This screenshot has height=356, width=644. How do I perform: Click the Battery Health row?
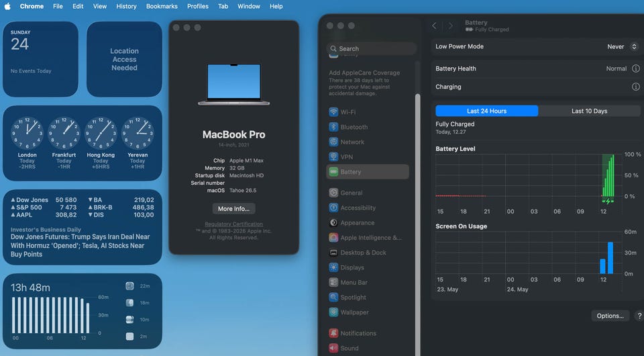pos(537,69)
